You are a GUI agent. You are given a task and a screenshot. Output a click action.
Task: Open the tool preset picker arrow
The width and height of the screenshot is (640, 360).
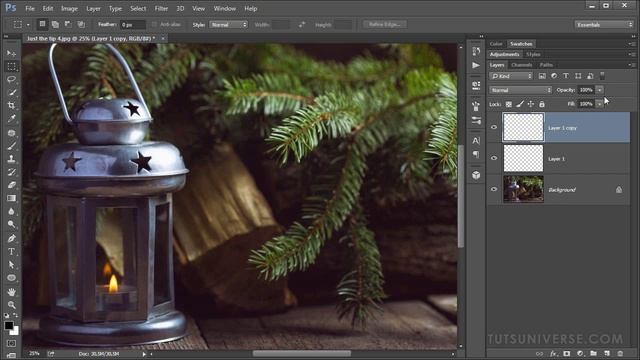click(28, 25)
